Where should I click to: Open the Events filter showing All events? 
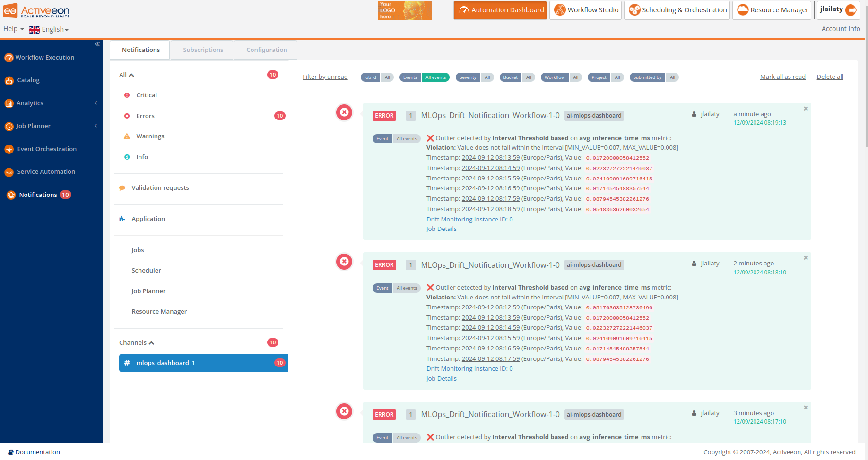pyautogui.click(x=424, y=77)
